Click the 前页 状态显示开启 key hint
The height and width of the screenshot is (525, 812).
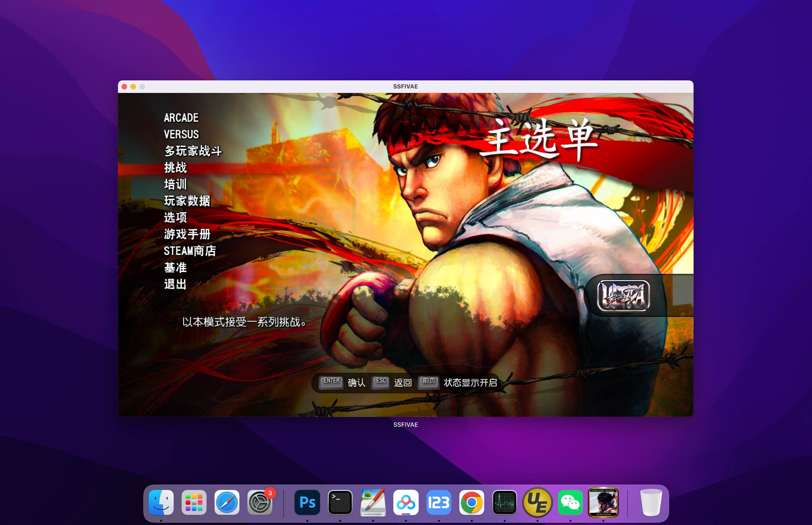[458, 383]
